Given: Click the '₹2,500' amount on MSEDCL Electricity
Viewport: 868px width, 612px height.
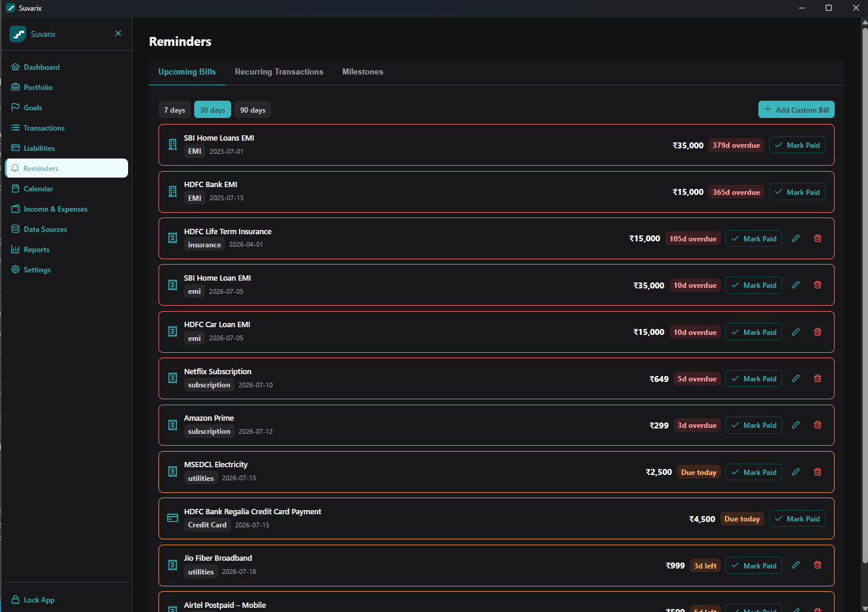Looking at the screenshot, I should pyautogui.click(x=659, y=472).
